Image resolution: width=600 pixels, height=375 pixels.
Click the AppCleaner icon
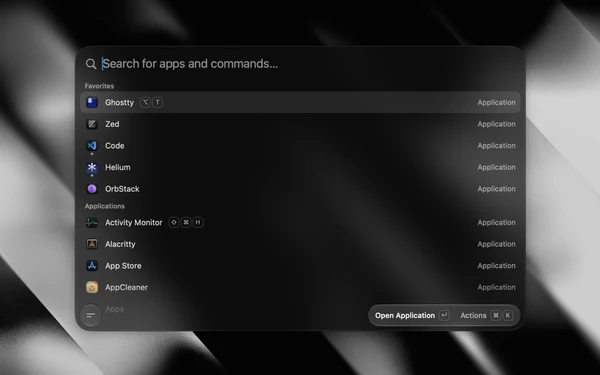click(92, 287)
